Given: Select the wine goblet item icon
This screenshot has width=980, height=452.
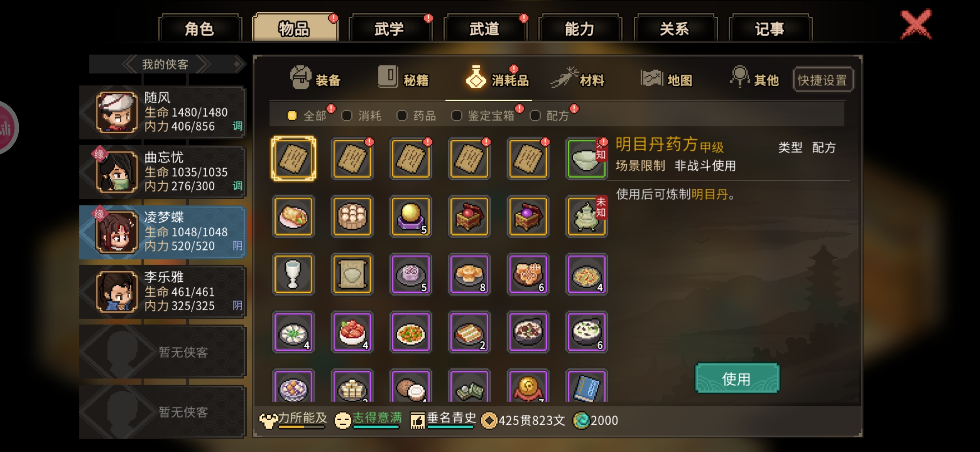Looking at the screenshot, I should [293, 275].
